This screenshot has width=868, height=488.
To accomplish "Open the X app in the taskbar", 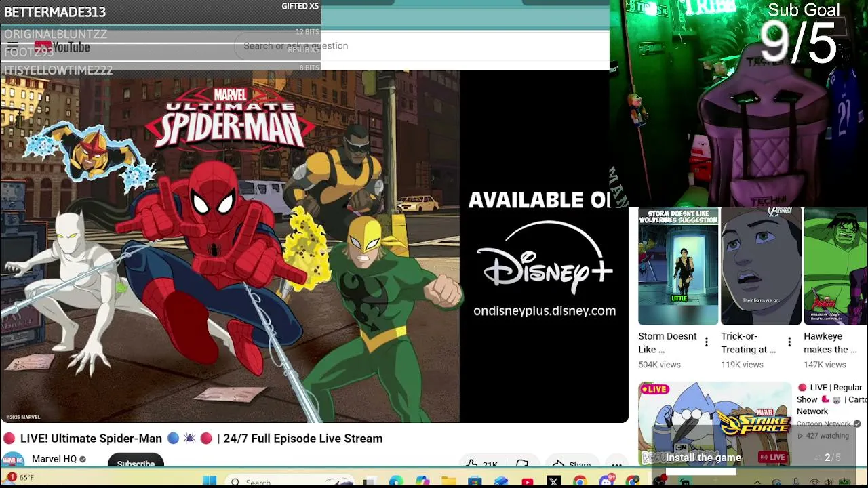I will click(553, 482).
